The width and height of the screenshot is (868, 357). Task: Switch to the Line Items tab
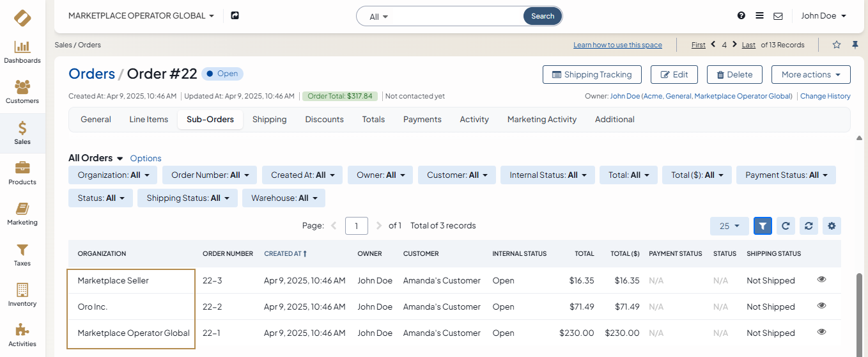(x=149, y=120)
